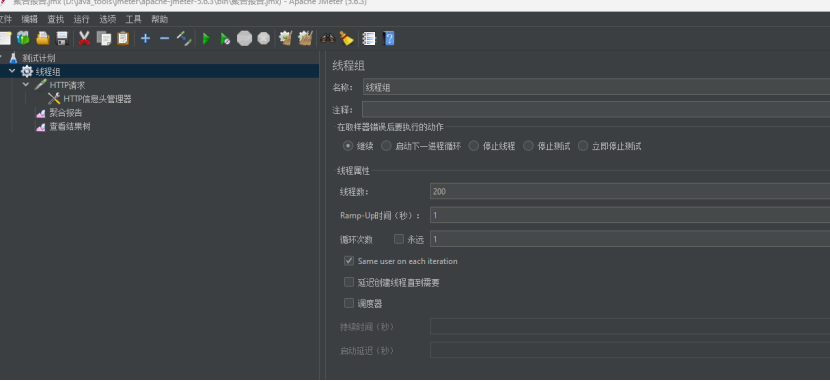
Task: Collapse the HTTP请求 tree node chevron
Action: coord(26,85)
